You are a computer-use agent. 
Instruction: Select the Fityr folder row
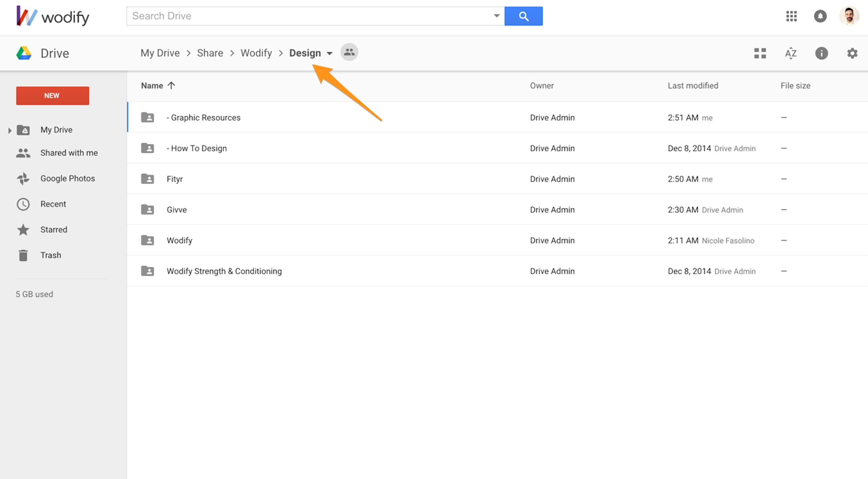(175, 179)
